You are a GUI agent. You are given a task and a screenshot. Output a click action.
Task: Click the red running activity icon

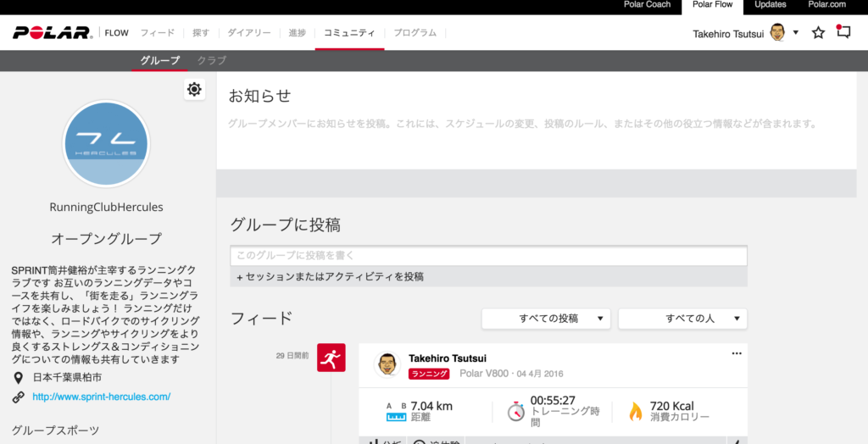coord(331,358)
